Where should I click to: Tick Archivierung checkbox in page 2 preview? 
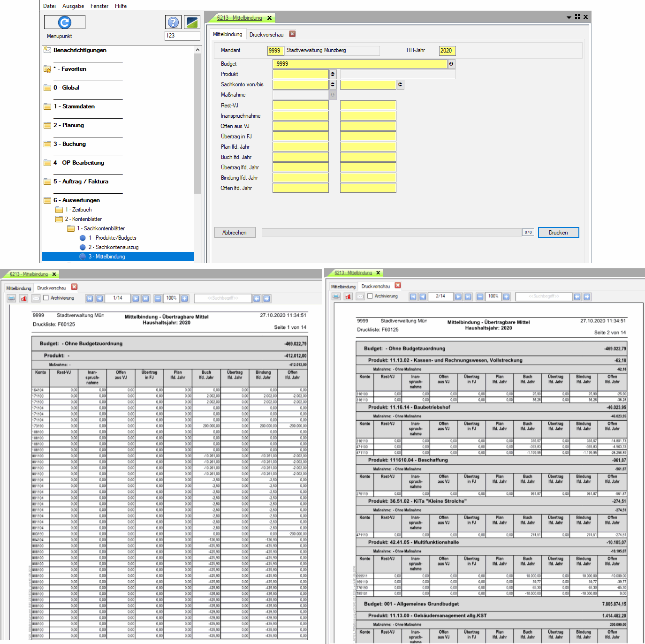[370, 296]
